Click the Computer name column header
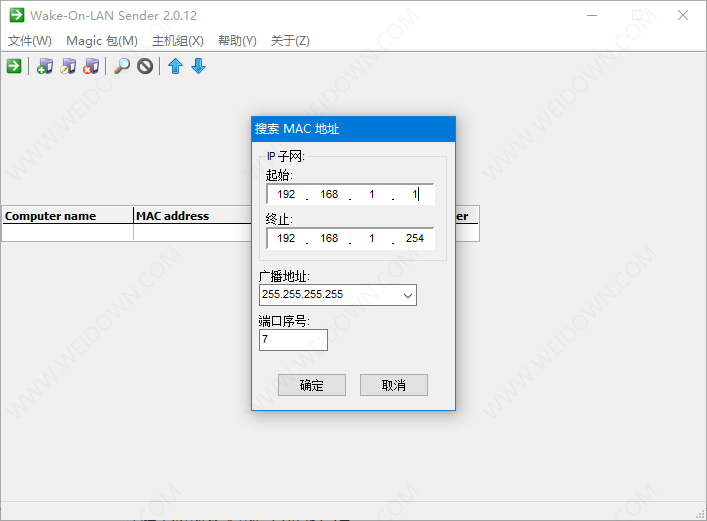This screenshot has height=521, width=707. (x=68, y=216)
